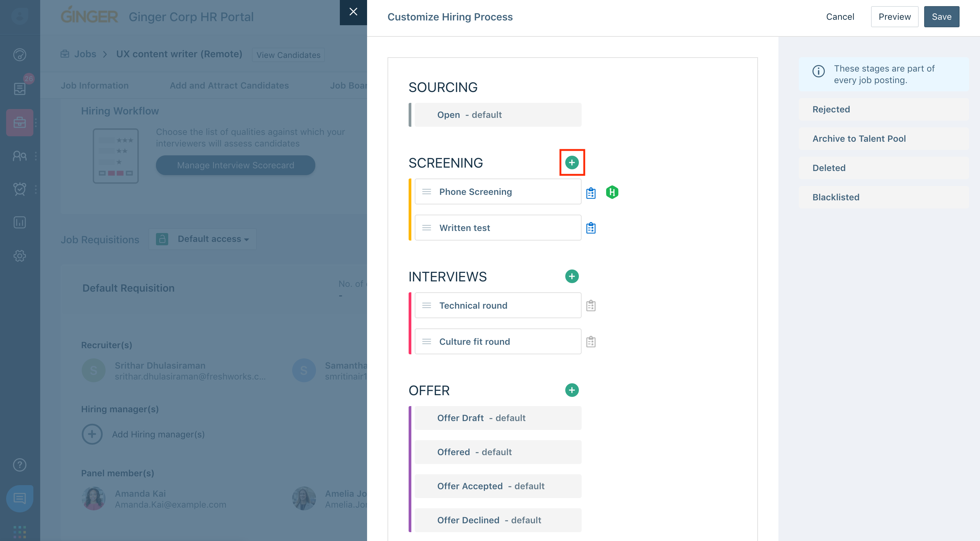The image size is (980, 541).
Task: Click the Phone Screening stage field
Action: [498, 192]
